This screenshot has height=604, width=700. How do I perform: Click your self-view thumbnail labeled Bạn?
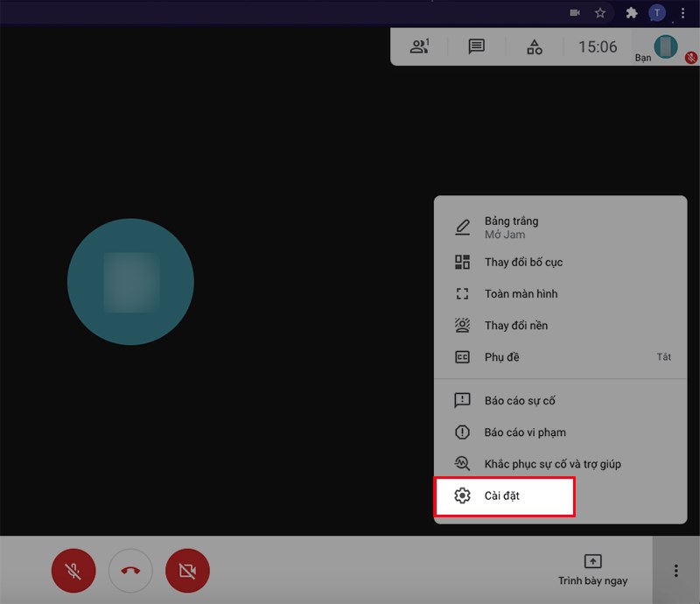pos(667,47)
